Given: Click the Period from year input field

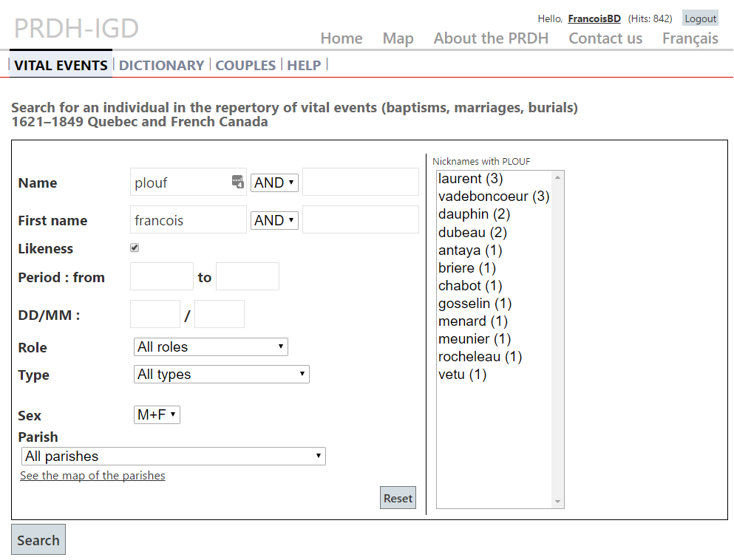Looking at the screenshot, I should pyautogui.click(x=161, y=276).
